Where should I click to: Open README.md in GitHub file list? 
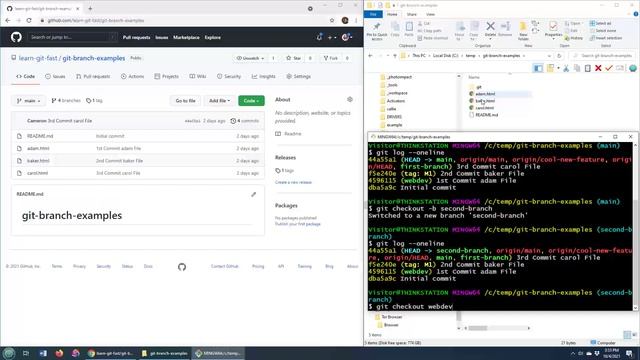(40, 136)
